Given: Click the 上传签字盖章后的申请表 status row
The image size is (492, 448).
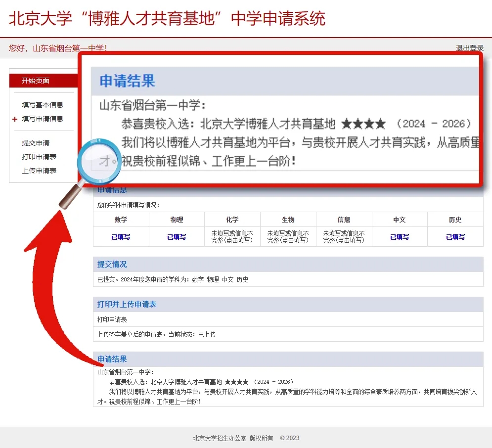Looking at the screenshot, I should 288,334.
